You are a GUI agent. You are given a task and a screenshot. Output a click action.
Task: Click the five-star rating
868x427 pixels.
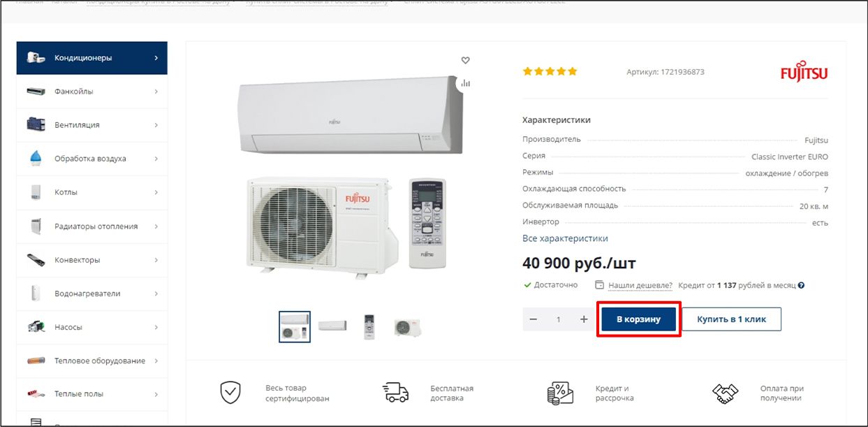click(550, 71)
